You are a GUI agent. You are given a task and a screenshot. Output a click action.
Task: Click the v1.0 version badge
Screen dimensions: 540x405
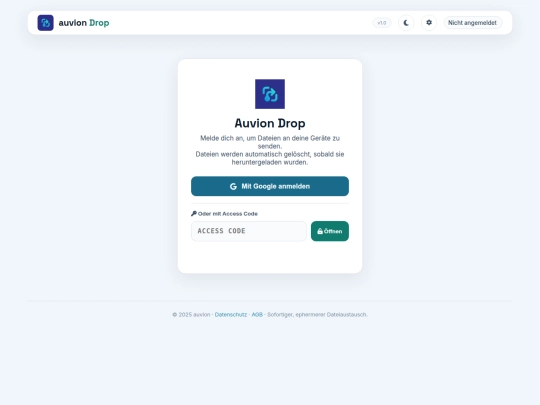pyautogui.click(x=382, y=23)
